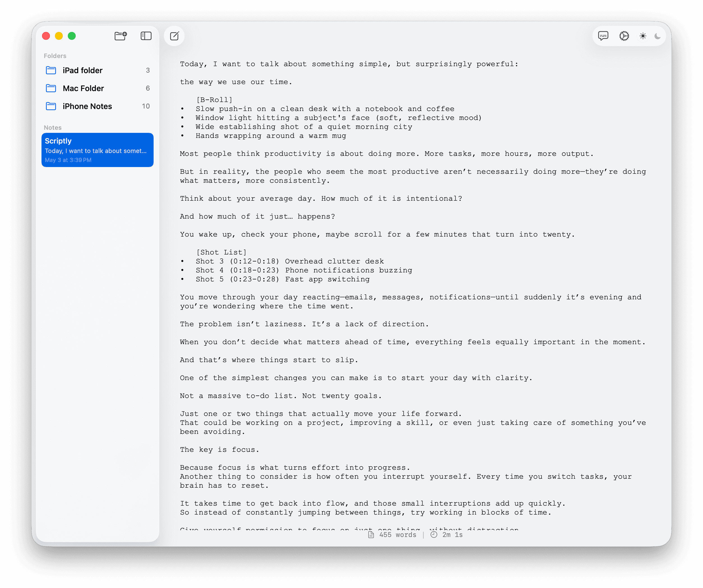Click the iPhone Notes count '10'
This screenshot has height=588, width=703.
[146, 106]
